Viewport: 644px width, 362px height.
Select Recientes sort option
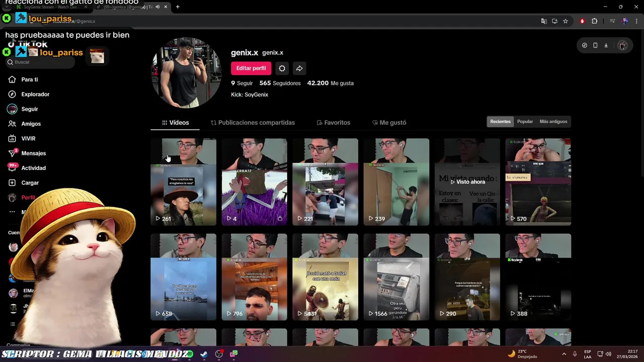click(500, 122)
